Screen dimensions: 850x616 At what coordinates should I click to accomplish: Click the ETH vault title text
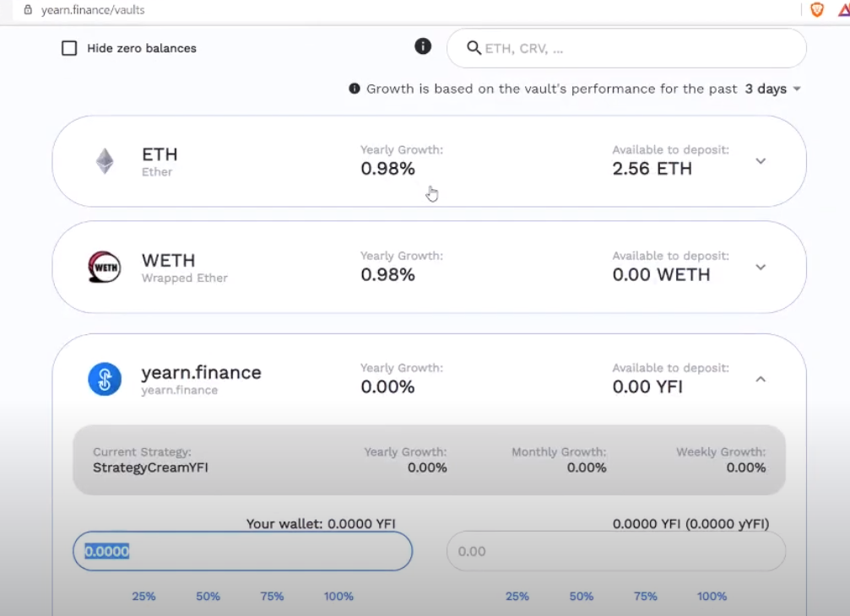(x=160, y=154)
